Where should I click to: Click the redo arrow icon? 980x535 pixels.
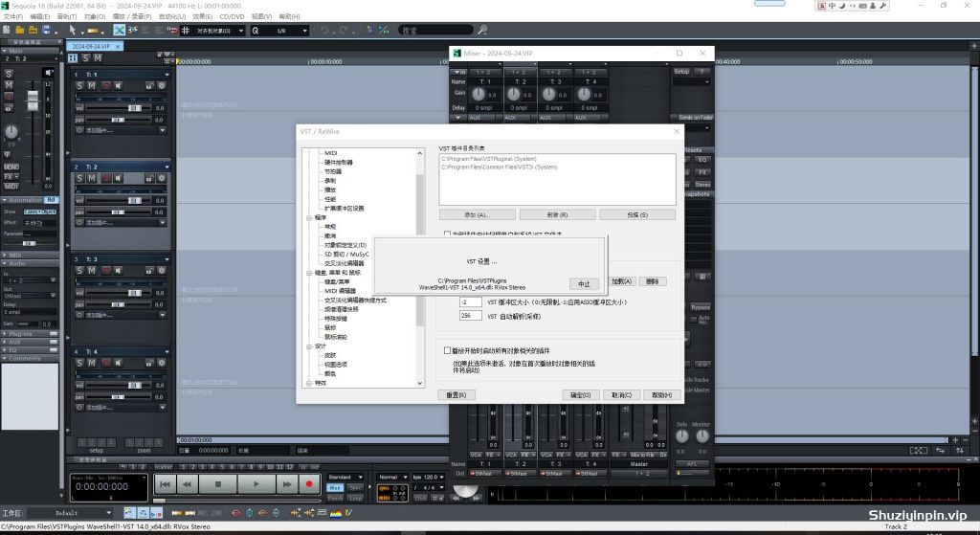(344, 30)
